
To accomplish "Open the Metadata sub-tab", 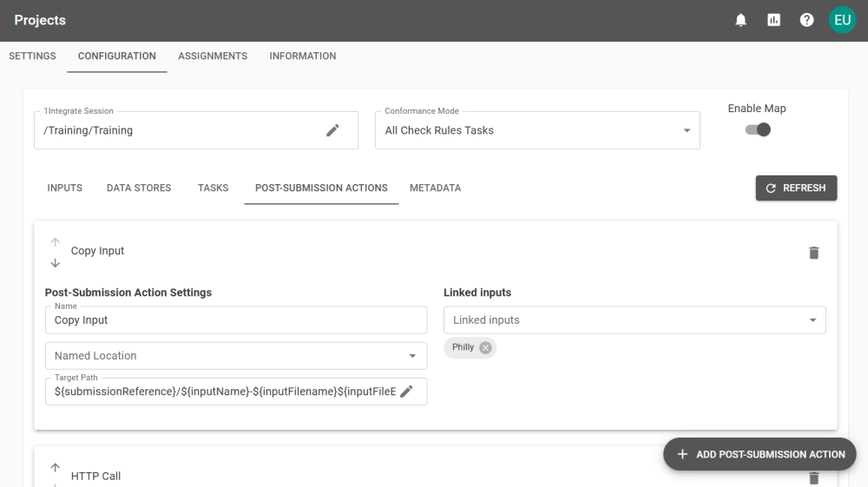I will (x=435, y=188).
